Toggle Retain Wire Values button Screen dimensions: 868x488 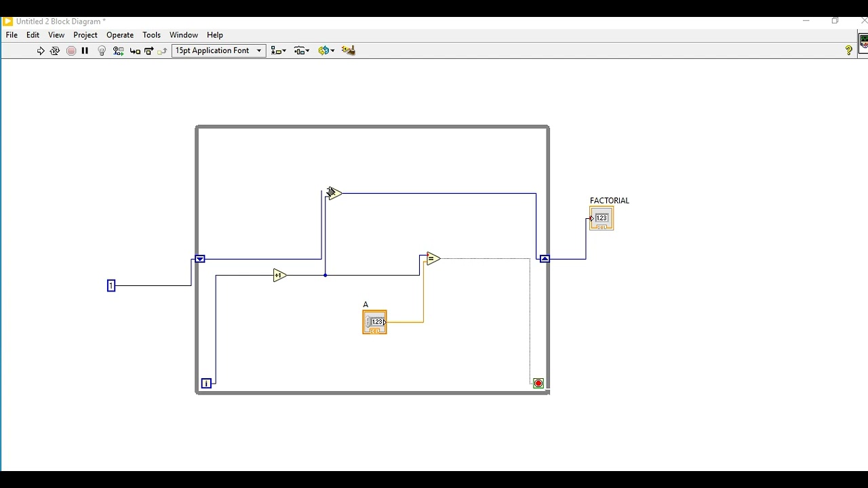(119, 51)
